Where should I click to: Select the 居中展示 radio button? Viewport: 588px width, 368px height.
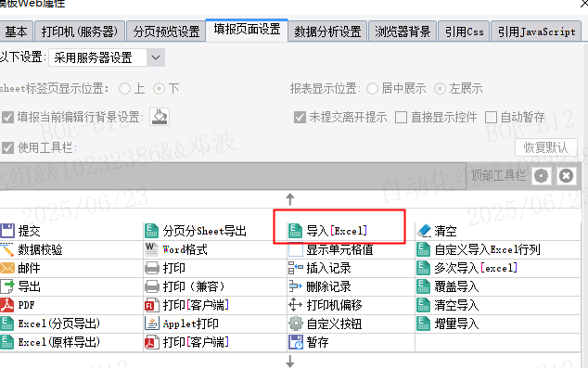(x=372, y=89)
